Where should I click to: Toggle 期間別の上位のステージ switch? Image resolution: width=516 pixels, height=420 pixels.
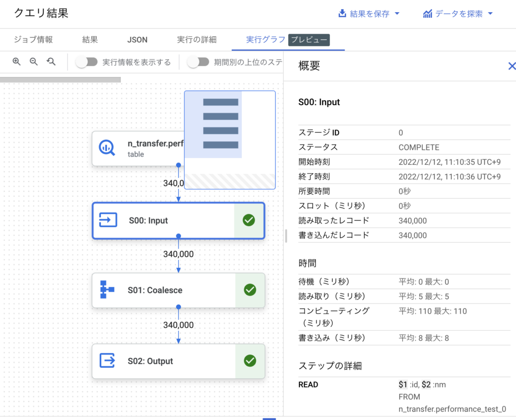coord(198,62)
